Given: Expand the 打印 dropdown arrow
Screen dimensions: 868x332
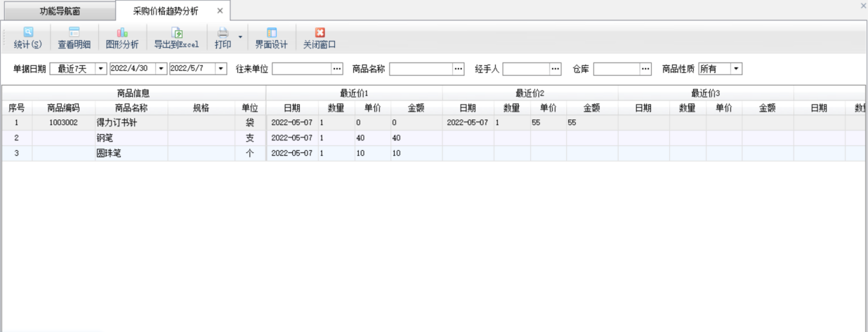Looking at the screenshot, I should pos(240,36).
